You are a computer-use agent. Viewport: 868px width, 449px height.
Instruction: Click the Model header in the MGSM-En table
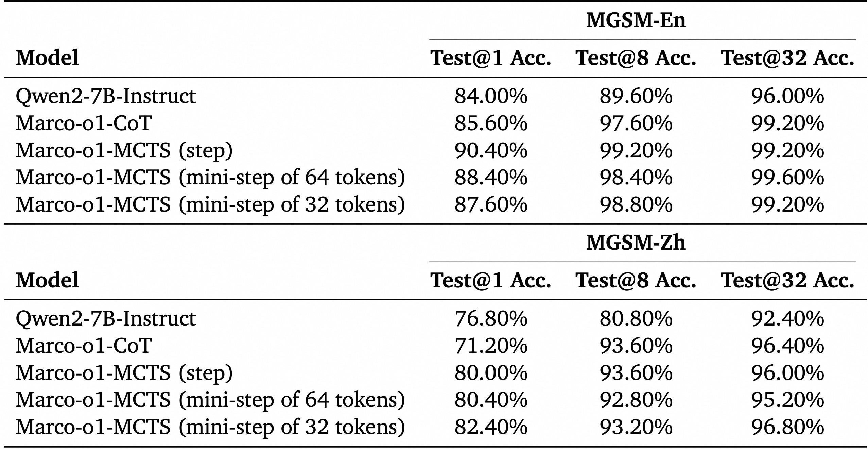[47, 58]
